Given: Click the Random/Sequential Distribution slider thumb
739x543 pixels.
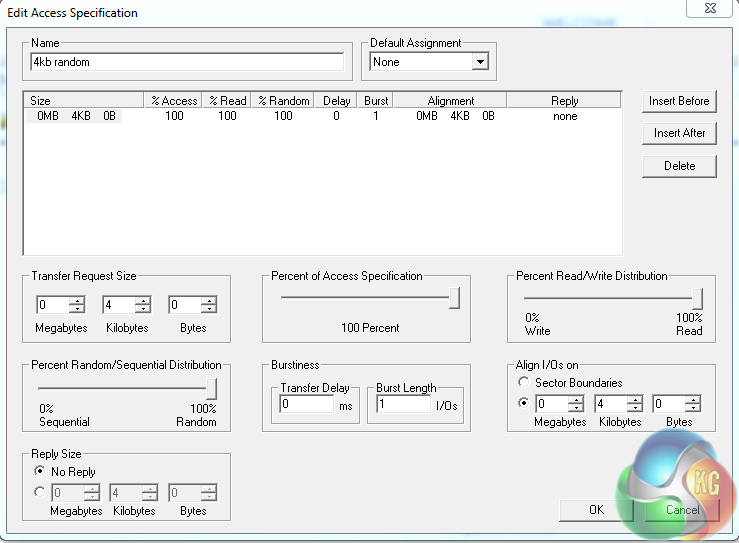Looking at the screenshot, I should (212, 388).
